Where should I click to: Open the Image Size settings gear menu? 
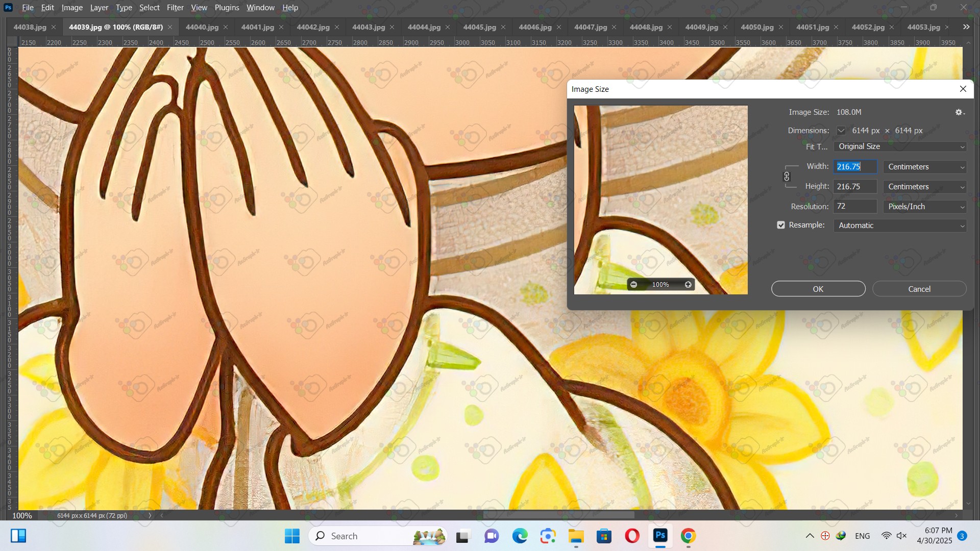(x=960, y=112)
